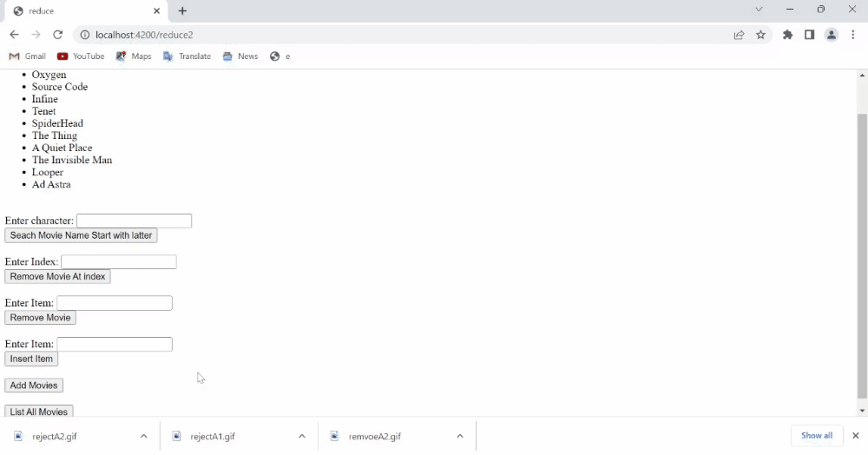Click A Quiet Place list item
Screen dimensions: 868x455
pyautogui.click(x=62, y=148)
